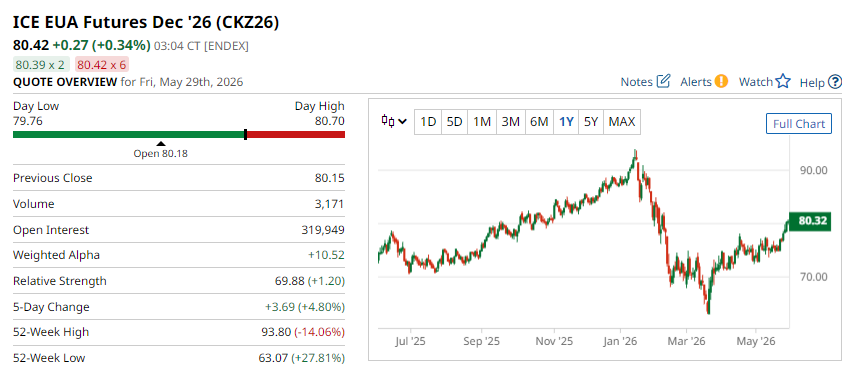This screenshot has height=382, width=854.
Task: Click the Open Interest value 319,949
Action: click(323, 230)
